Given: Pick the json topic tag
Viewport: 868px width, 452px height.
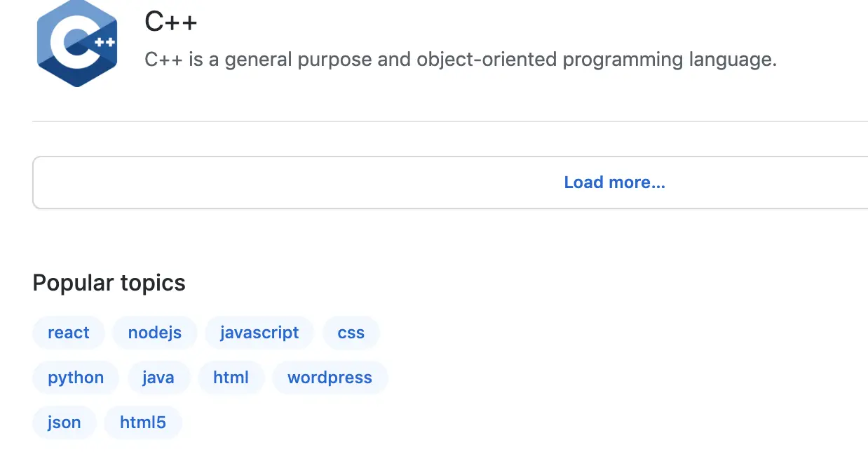Looking at the screenshot, I should click(64, 423).
